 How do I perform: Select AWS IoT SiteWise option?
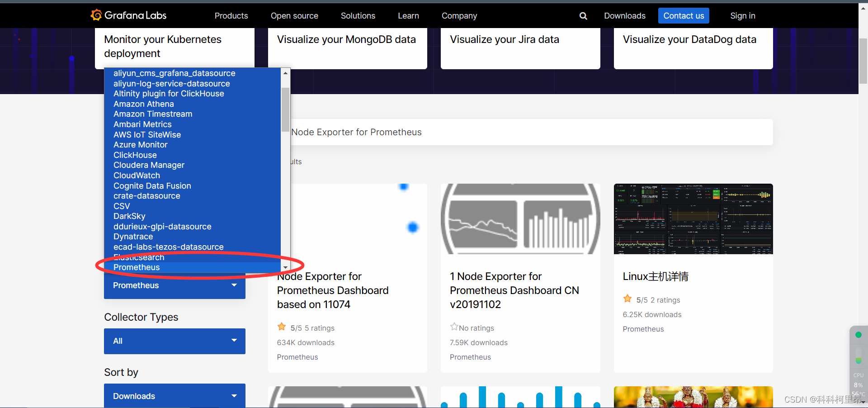(193, 135)
